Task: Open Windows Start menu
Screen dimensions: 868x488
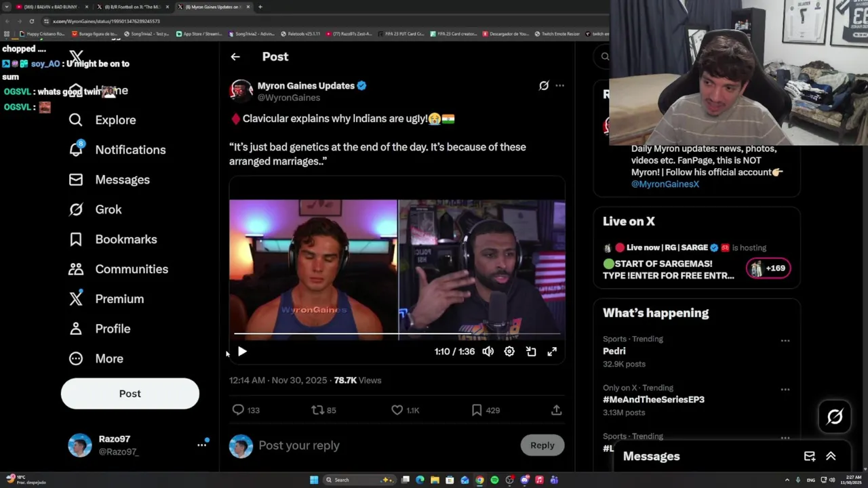Action: (314, 480)
